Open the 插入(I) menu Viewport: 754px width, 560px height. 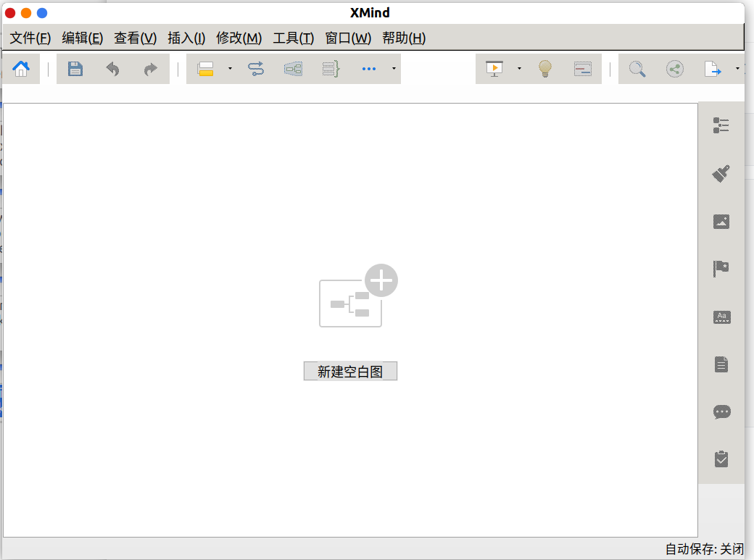pos(186,38)
